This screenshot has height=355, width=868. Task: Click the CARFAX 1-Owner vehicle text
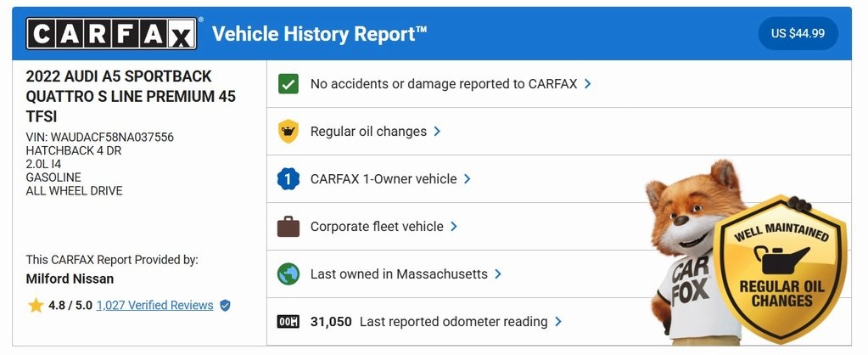tap(384, 179)
